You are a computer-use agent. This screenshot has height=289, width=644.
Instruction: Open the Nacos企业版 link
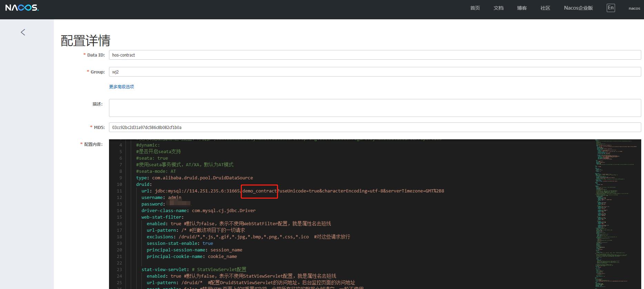click(578, 8)
